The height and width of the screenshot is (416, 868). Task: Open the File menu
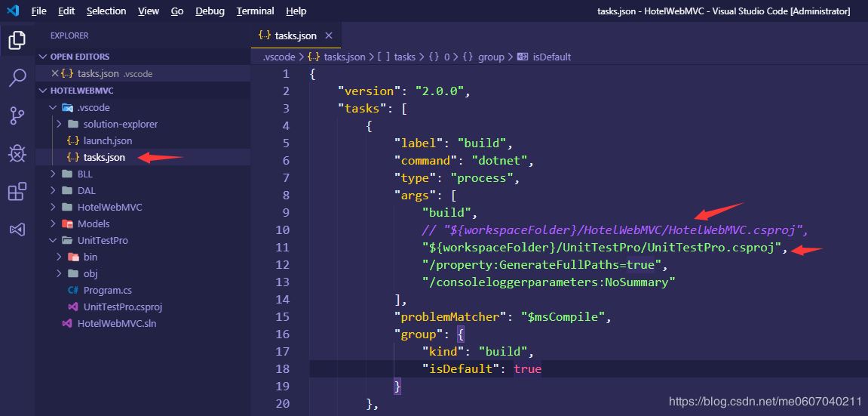(x=38, y=11)
